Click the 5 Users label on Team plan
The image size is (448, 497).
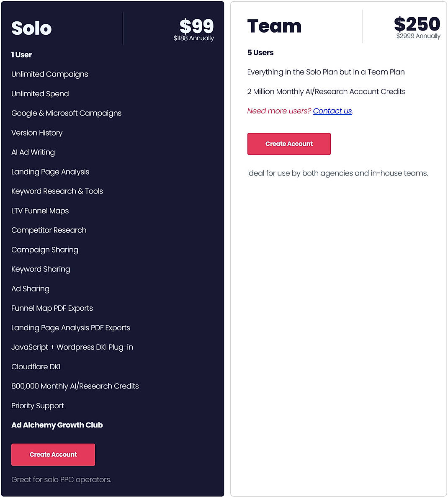pyautogui.click(x=260, y=52)
